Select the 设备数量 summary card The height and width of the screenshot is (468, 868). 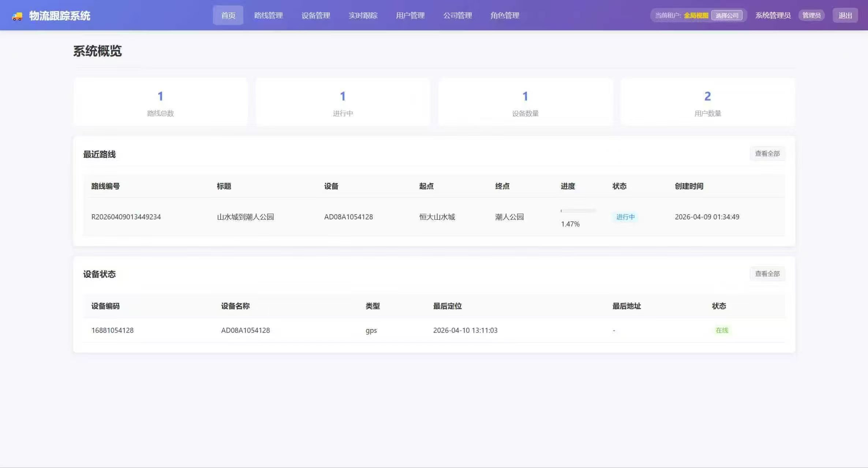click(x=525, y=102)
